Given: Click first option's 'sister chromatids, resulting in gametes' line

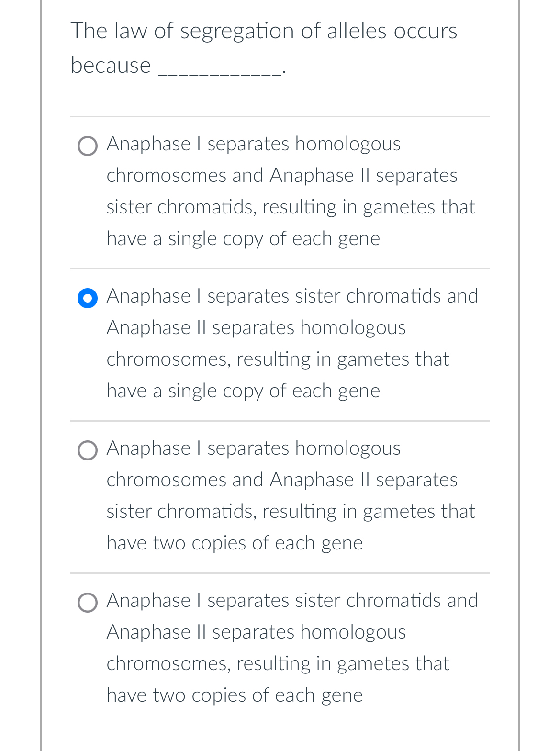Looking at the screenshot, I should coord(291,207).
